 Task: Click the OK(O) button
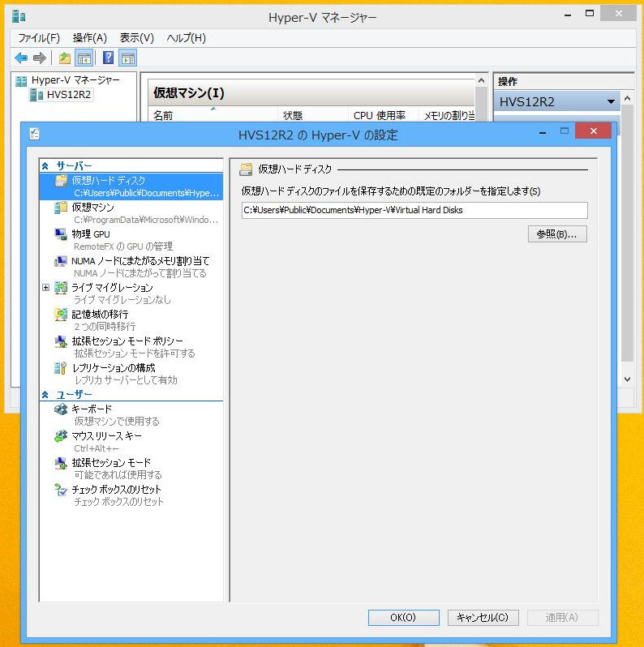[403, 617]
